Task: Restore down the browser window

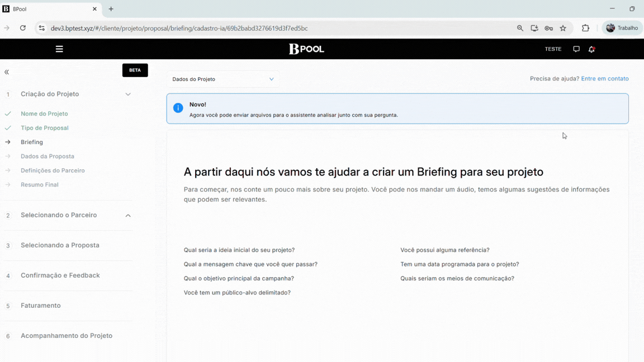Action: [632, 8]
